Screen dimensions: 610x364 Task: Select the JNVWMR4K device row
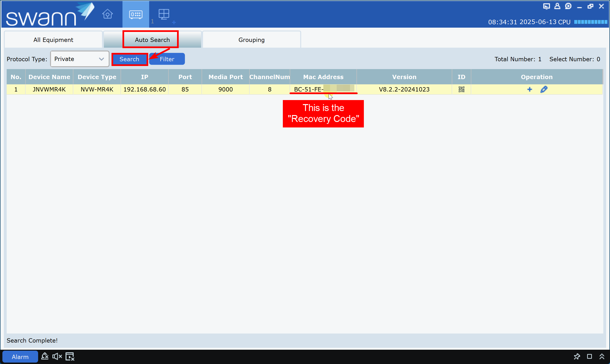point(49,89)
